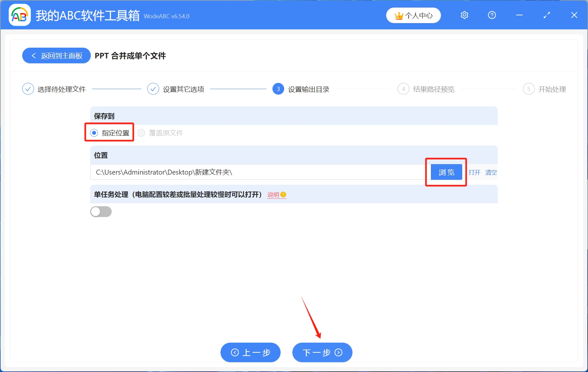Click the 打开 link
Viewport: 588px width, 372px height.
(x=474, y=173)
